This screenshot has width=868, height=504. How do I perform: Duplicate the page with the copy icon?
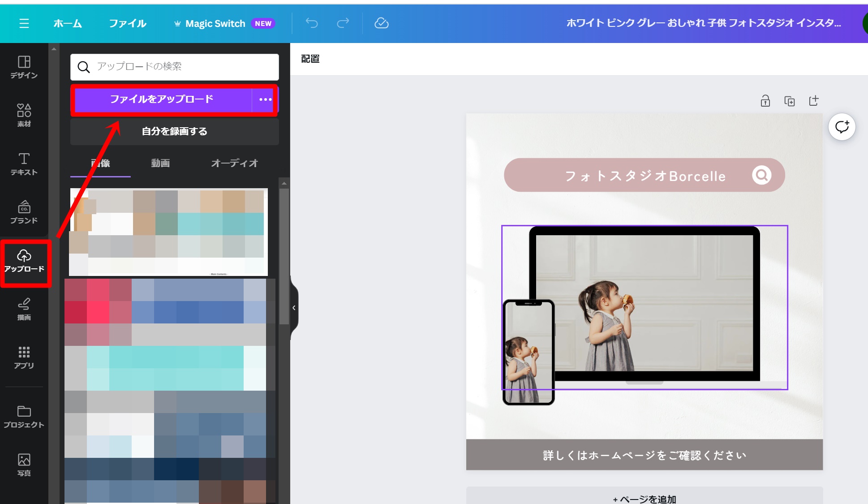(790, 101)
